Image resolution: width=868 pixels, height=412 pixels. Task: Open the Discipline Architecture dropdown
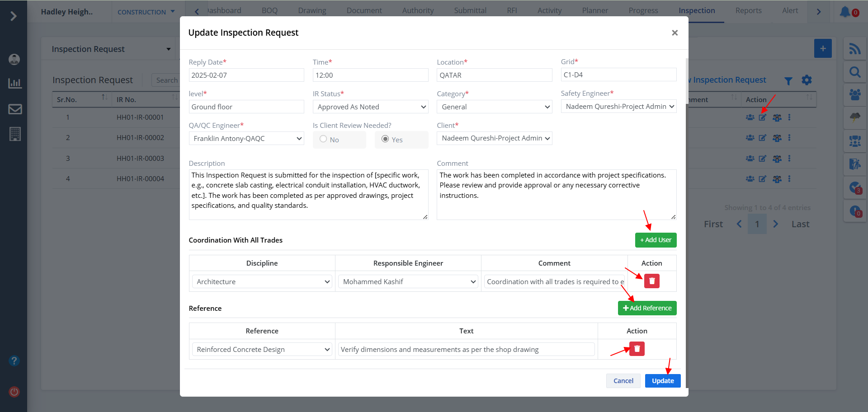[x=262, y=281]
